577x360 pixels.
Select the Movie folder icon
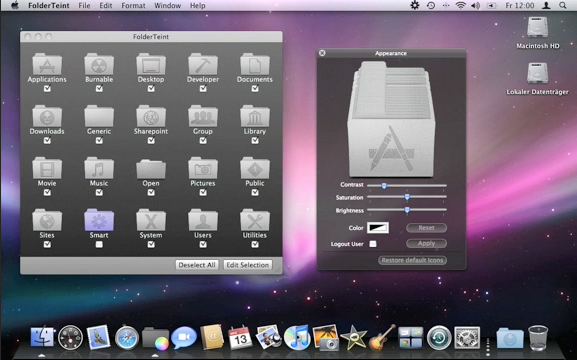point(47,168)
